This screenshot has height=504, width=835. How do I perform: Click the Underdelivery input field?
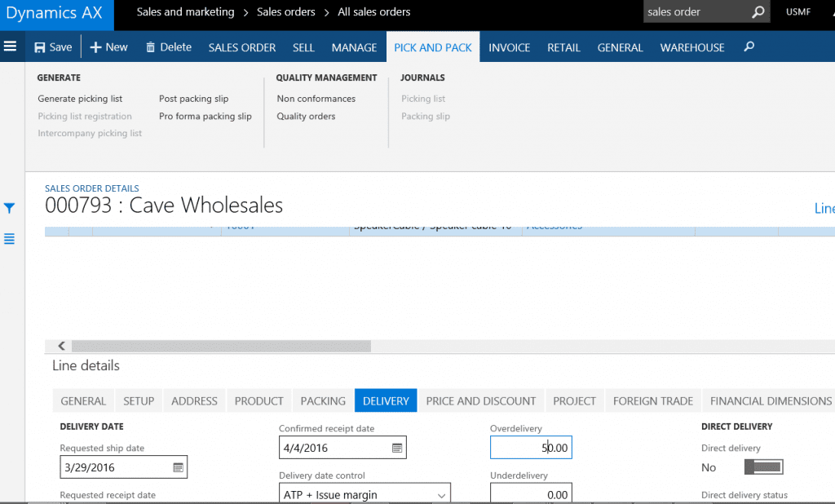530,494
